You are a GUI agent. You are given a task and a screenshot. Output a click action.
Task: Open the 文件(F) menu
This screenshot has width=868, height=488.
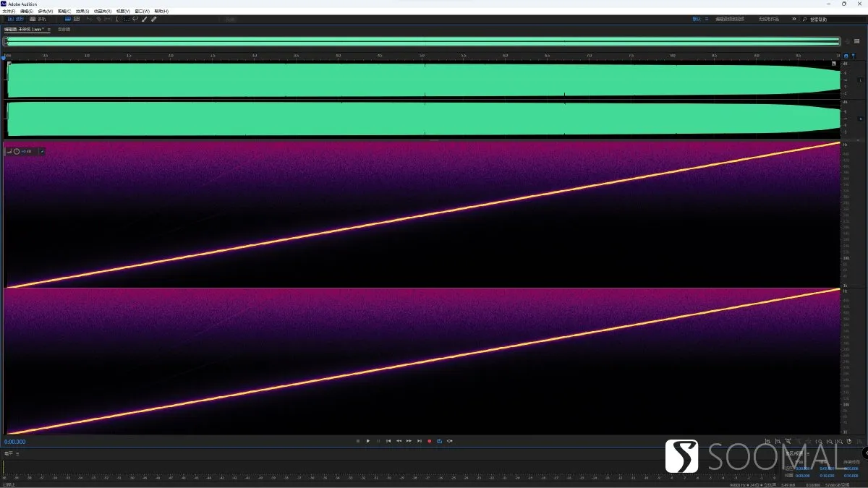[x=9, y=11]
